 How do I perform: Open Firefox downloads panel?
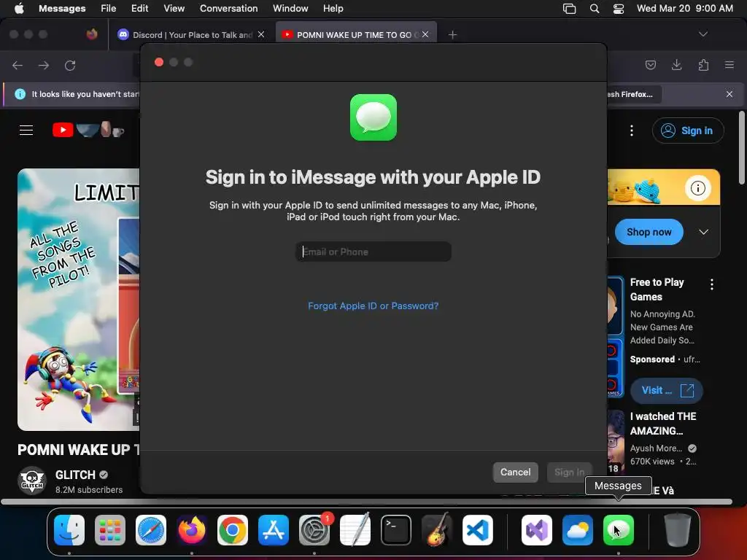click(x=676, y=65)
